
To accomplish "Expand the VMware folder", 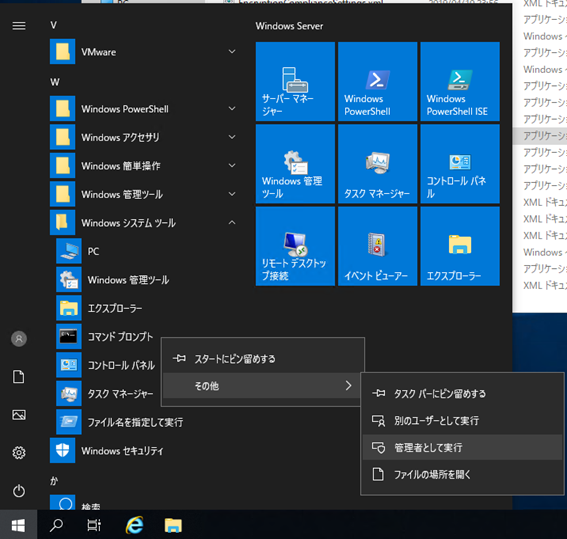I will click(145, 52).
